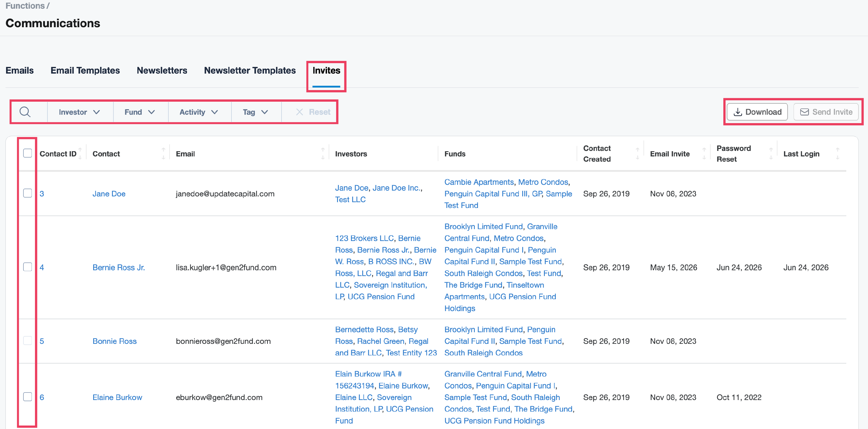
Task: Open the Bonnie Ross contact link
Action: click(115, 341)
